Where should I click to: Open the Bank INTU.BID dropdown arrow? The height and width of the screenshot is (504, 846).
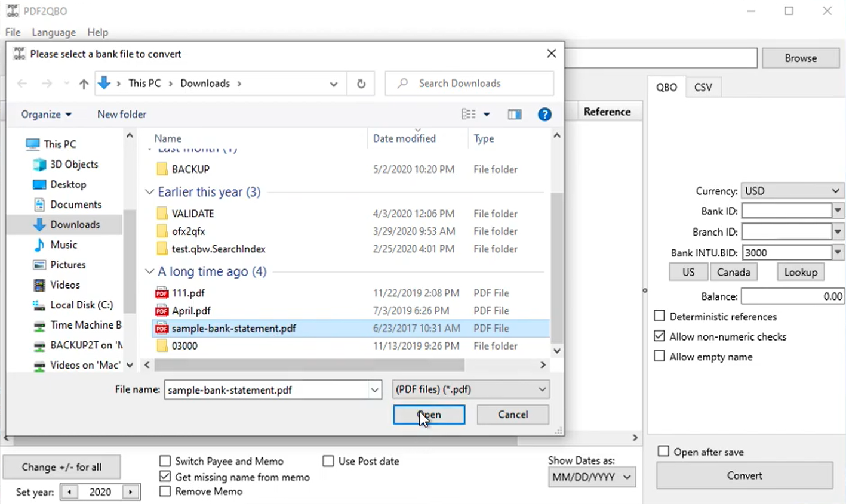pos(838,253)
